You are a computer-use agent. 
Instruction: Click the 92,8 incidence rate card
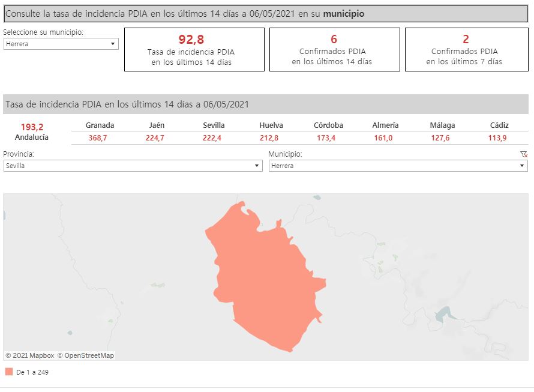click(x=194, y=49)
